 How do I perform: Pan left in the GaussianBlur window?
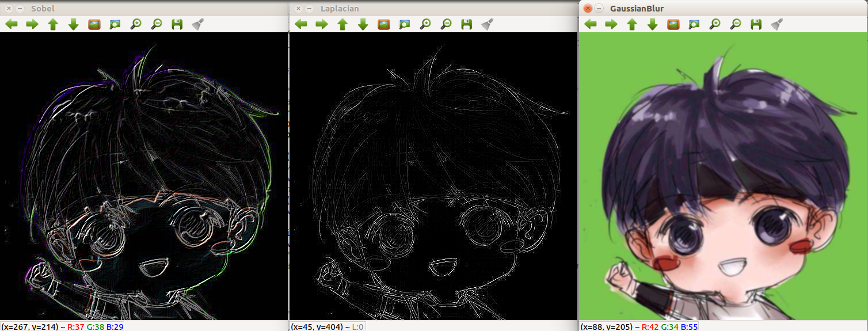click(x=591, y=24)
